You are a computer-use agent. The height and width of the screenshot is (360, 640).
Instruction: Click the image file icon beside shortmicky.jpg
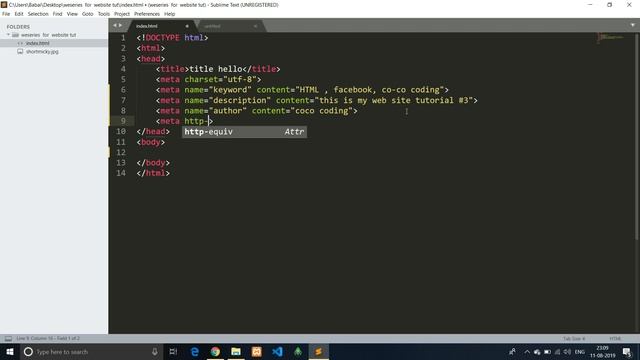coord(20,51)
